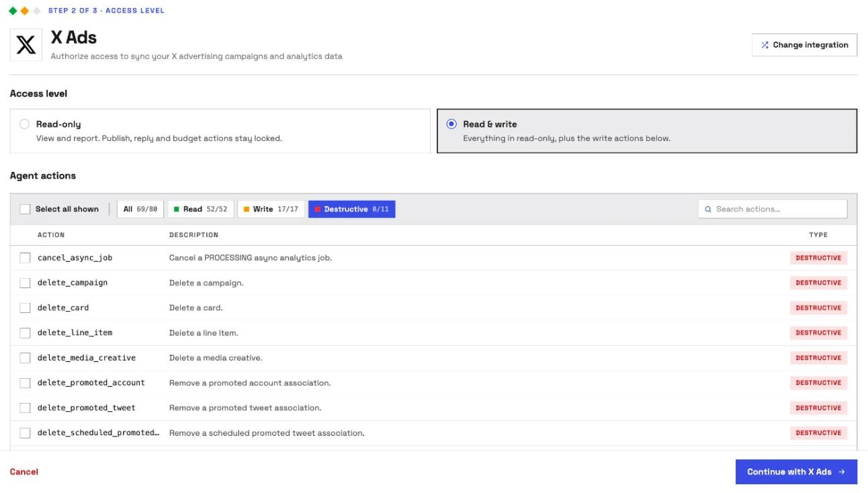Enable the delete_campaign action checkbox
Screen dimensions: 868x493
click(x=25, y=283)
